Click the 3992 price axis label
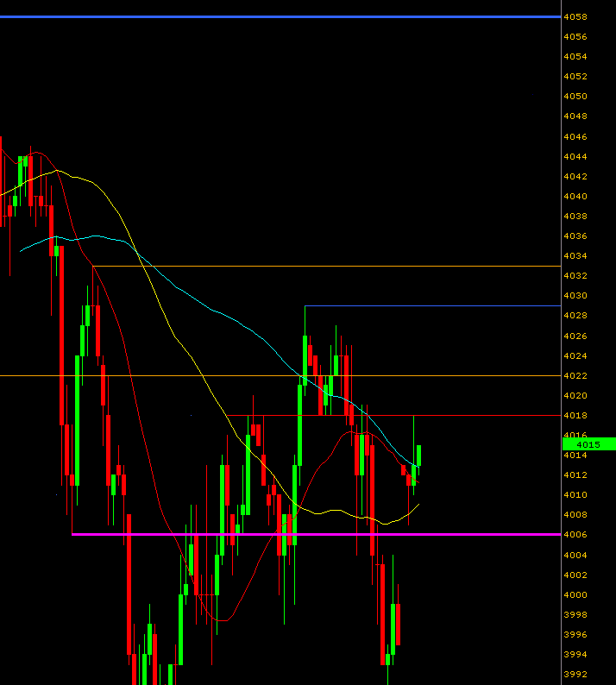Image resolution: width=616 pixels, height=685 pixels. click(575, 674)
